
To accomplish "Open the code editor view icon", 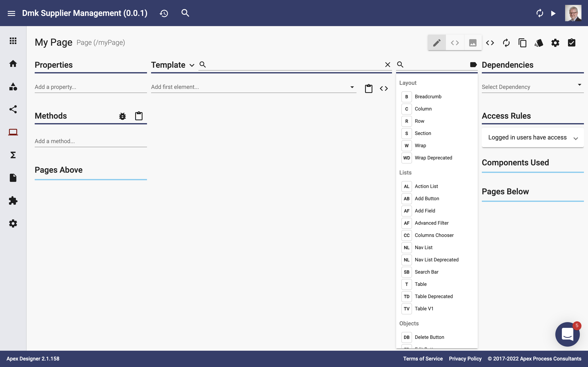I will point(455,42).
